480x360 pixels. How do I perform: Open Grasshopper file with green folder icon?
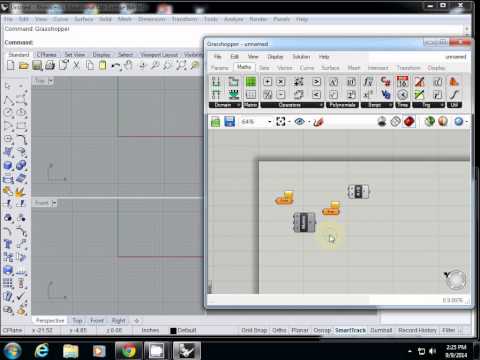coord(215,122)
